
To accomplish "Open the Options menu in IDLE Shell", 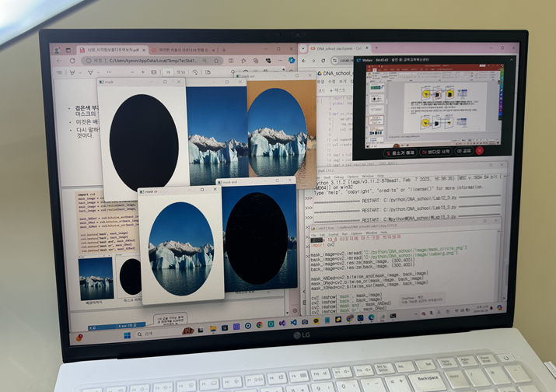I will [x=352, y=177].
